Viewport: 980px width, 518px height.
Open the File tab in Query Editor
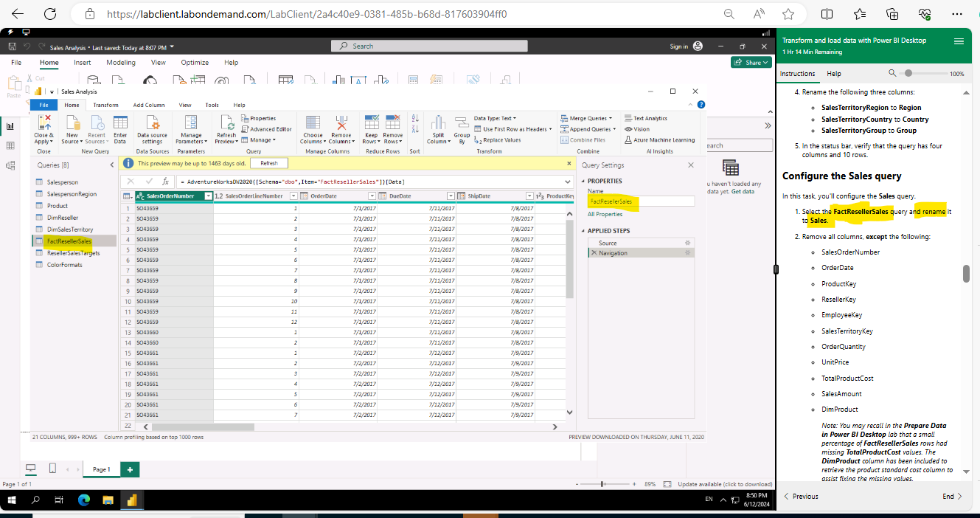coord(44,105)
